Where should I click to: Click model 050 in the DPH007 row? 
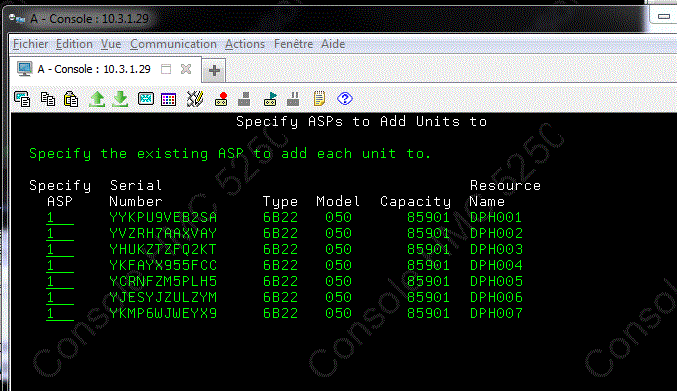click(338, 313)
